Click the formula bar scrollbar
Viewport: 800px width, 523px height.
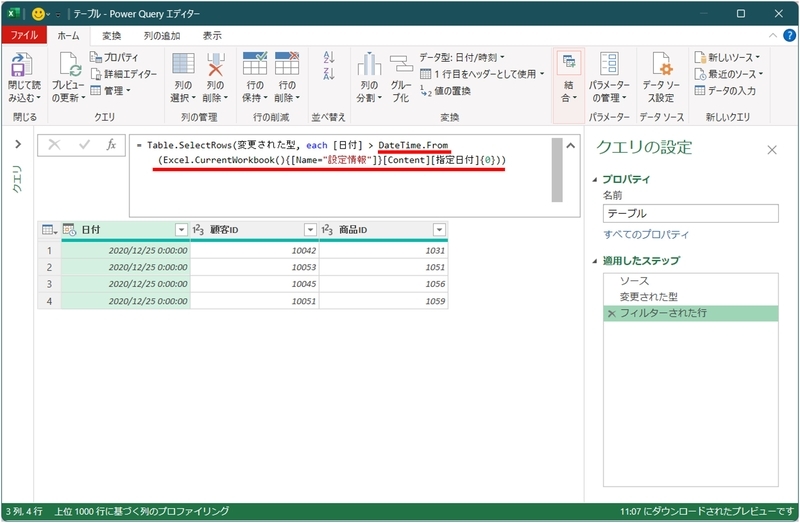point(557,170)
